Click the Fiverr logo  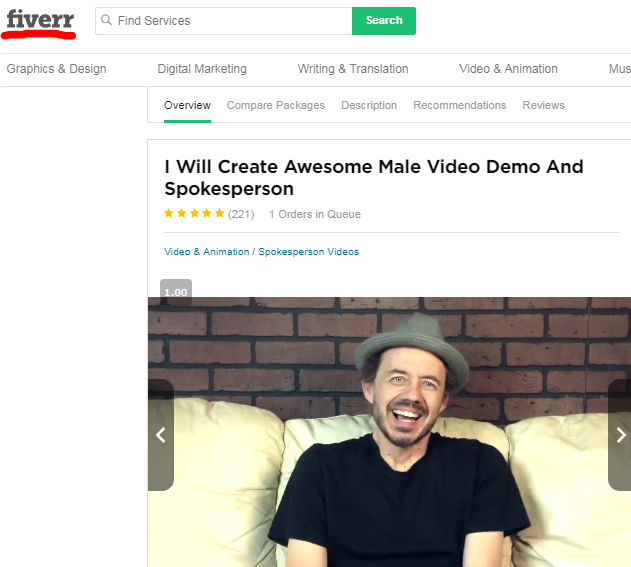click(x=40, y=19)
